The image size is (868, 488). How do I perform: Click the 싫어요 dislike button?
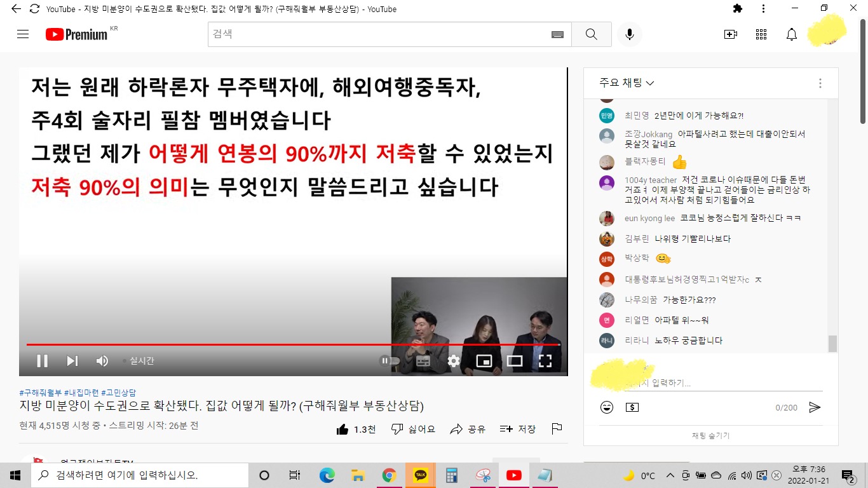click(413, 430)
